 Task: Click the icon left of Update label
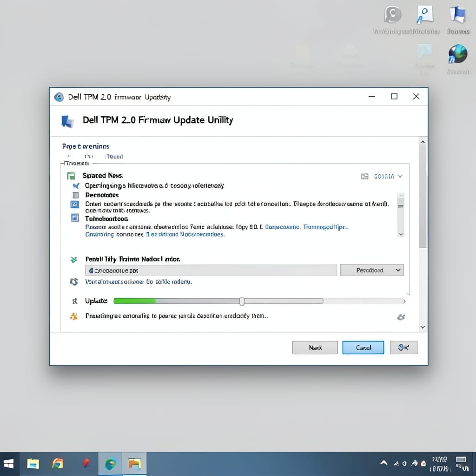coord(74,301)
